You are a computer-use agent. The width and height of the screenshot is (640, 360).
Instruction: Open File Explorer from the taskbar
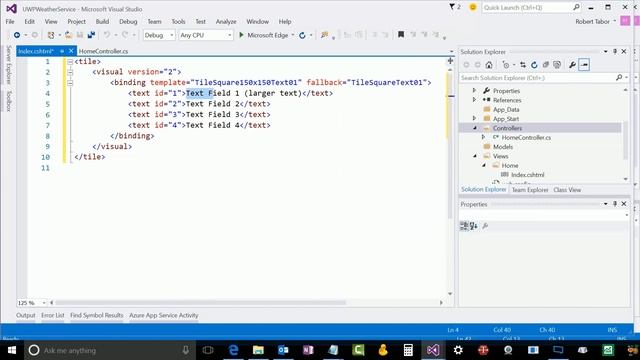[258, 350]
